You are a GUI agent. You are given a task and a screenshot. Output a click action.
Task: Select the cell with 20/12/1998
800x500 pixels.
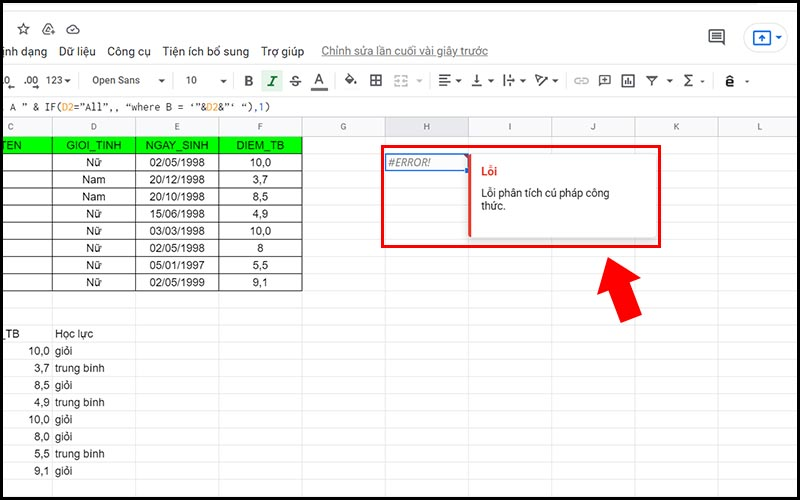pyautogui.click(x=177, y=180)
